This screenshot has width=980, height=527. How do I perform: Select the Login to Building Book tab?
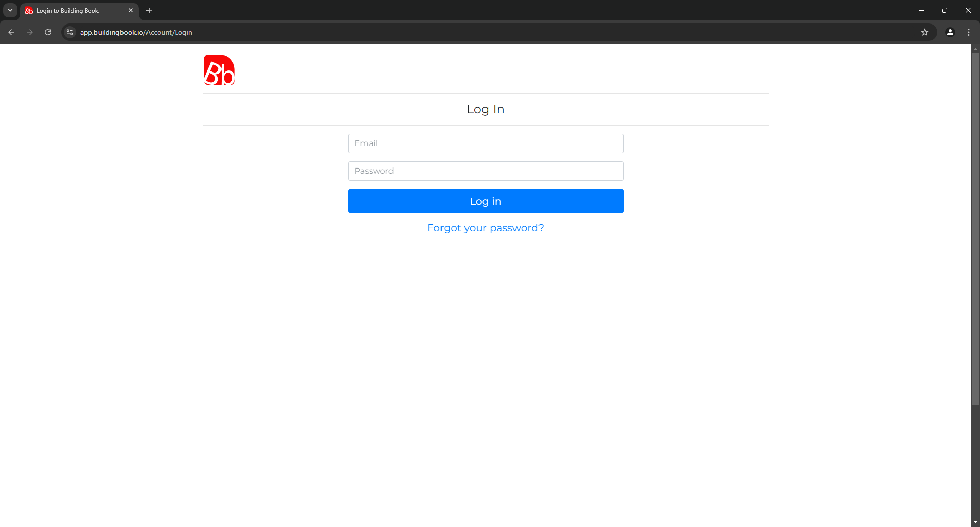click(x=71, y=10)
